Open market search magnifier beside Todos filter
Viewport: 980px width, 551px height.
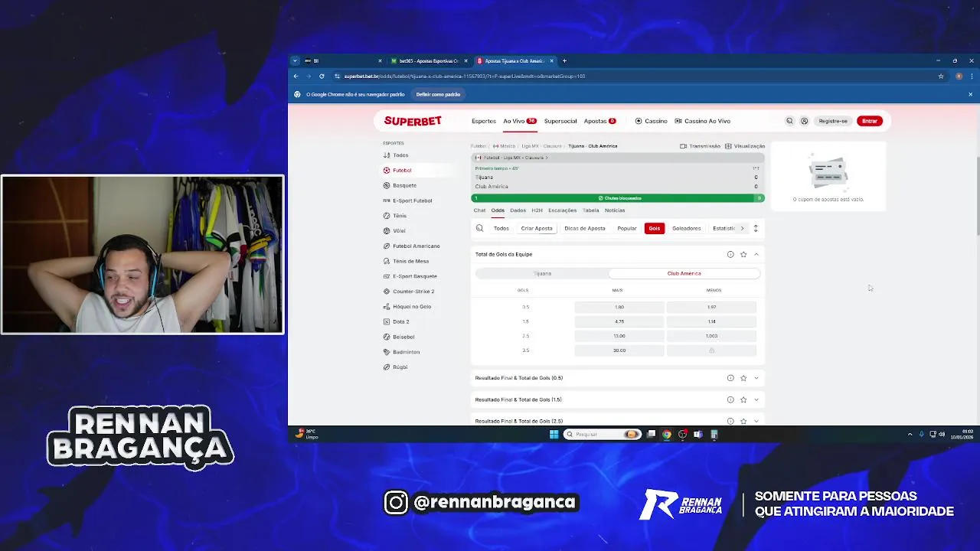[x=479, y=228]
